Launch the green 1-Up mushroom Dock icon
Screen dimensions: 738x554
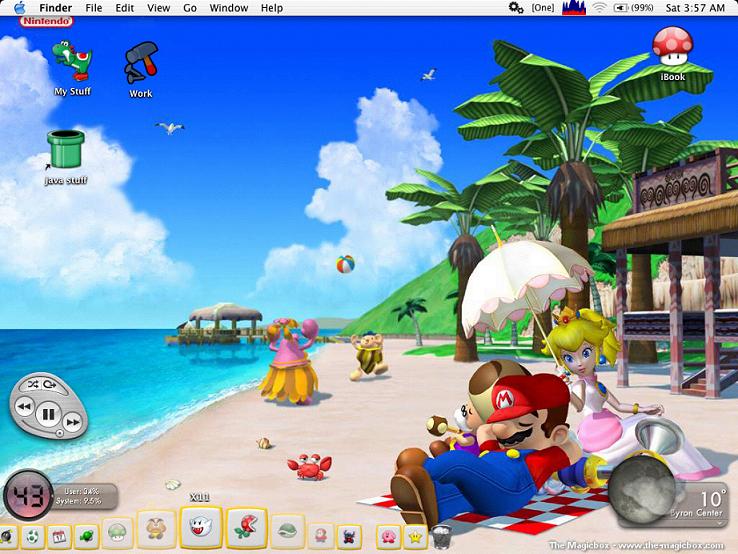click(x=117, y=532)
